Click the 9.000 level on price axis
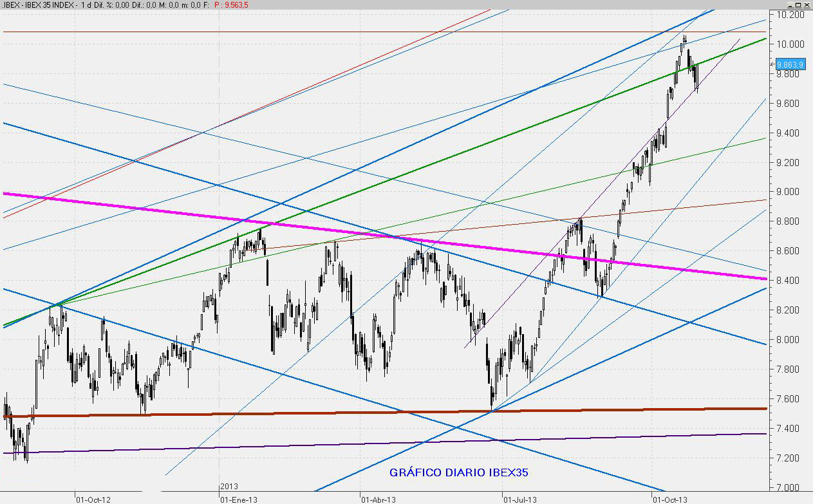The image size is (813, 504). click(x=794, y=192)
